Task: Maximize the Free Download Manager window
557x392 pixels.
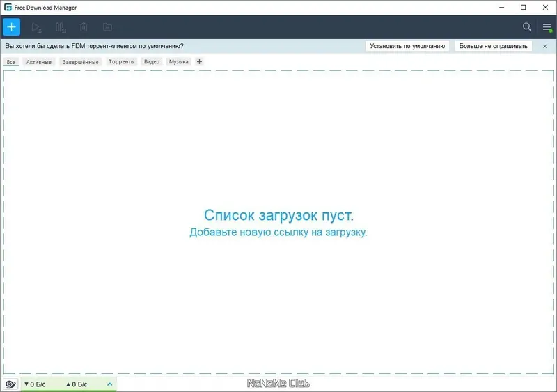Action: [x=524, y=8]
